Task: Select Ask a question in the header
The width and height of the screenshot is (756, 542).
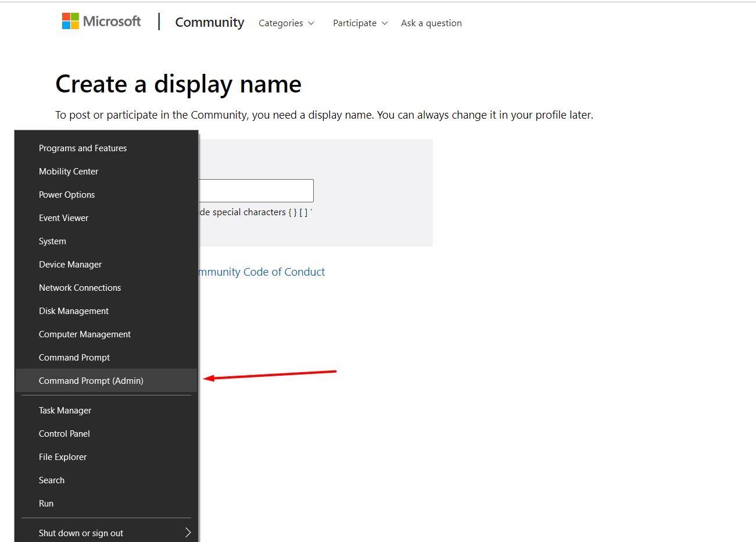Action: (x=431, y=23)
